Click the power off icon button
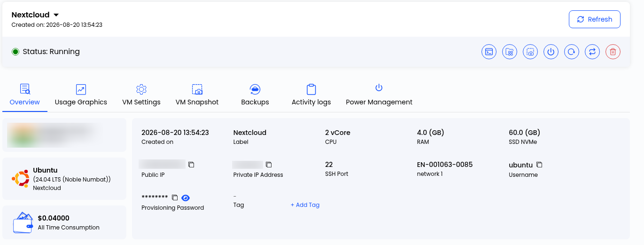644x245 pixels. (x=551, y=52)
